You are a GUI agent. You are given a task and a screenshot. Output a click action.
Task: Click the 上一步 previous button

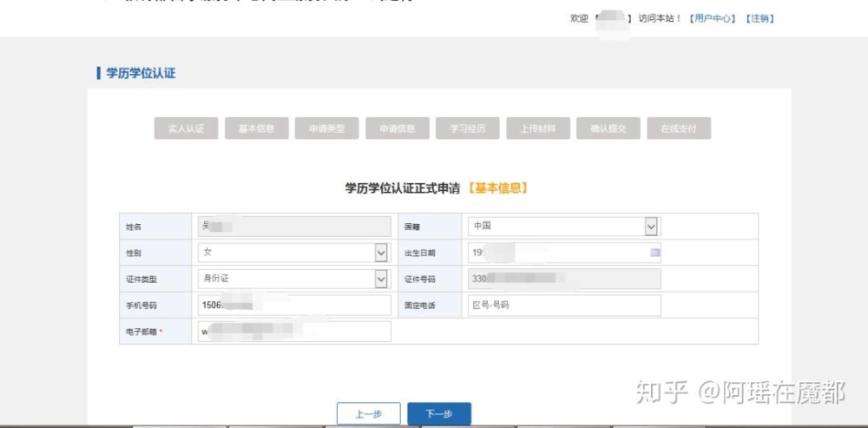pos(368,413)
